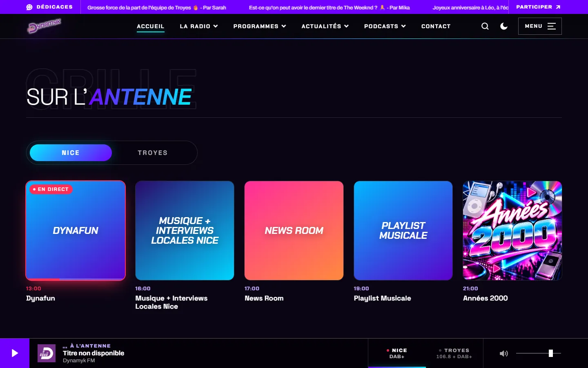The width and height of the screenshot is (588, 368).
Task: Open the hamburger MENU button
Action: coord(540,26)
